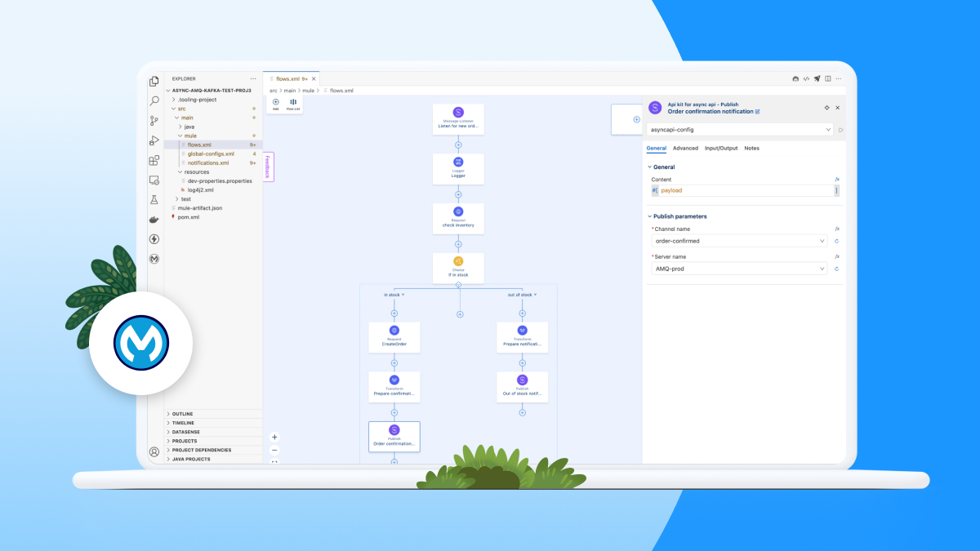
Task: Toggle the fx expression mode for Content
Action: coord(836,179)
